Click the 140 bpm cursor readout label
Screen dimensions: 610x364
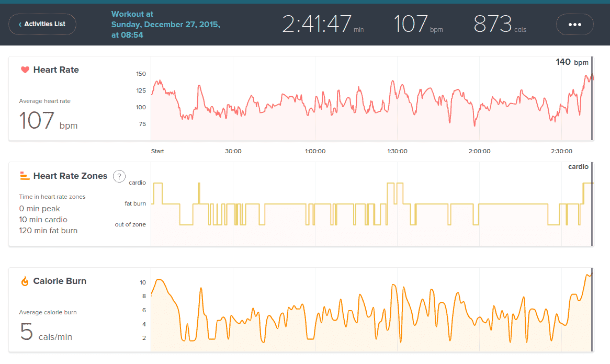571,62
